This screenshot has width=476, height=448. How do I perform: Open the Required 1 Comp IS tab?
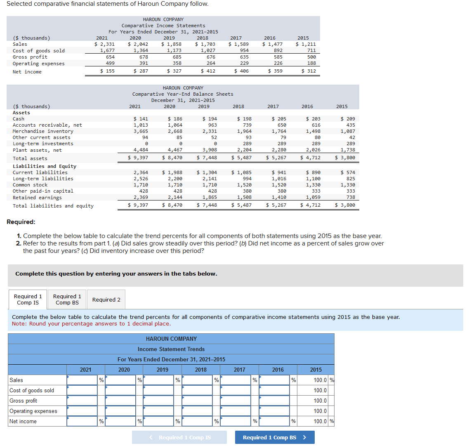click(x=28, y=299)
